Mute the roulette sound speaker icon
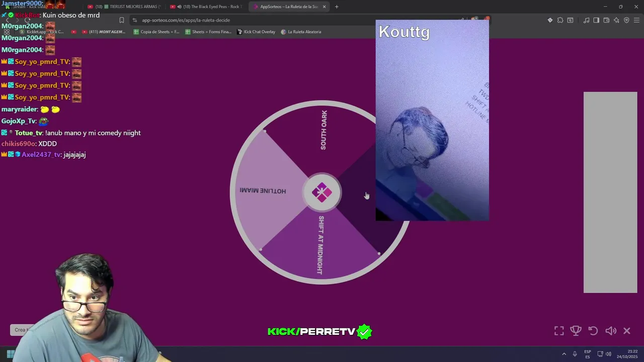 click(611, 331)
